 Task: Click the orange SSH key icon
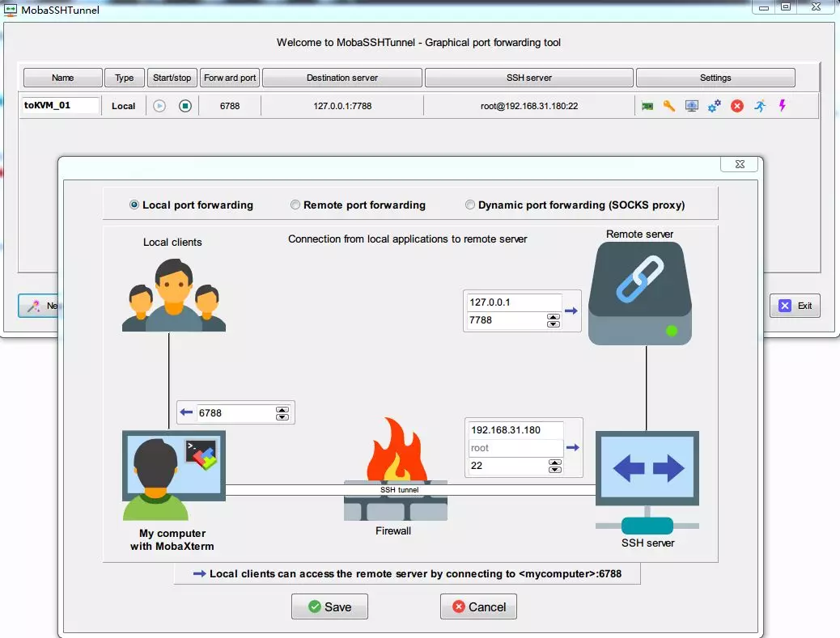tap(669, 106)
